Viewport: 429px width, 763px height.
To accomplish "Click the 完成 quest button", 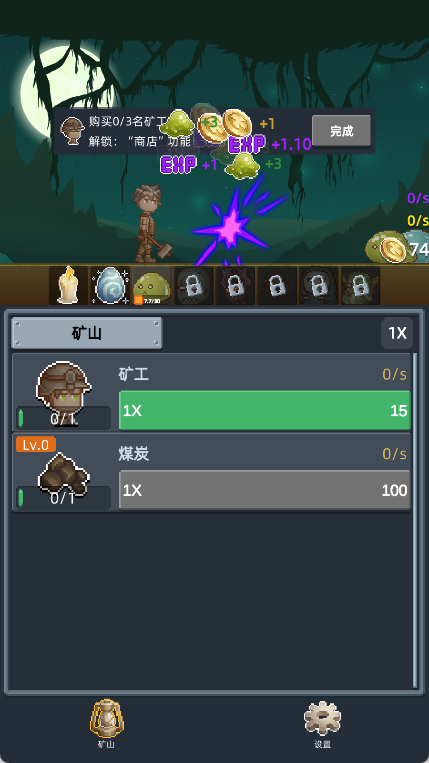I will pos(341,131).
